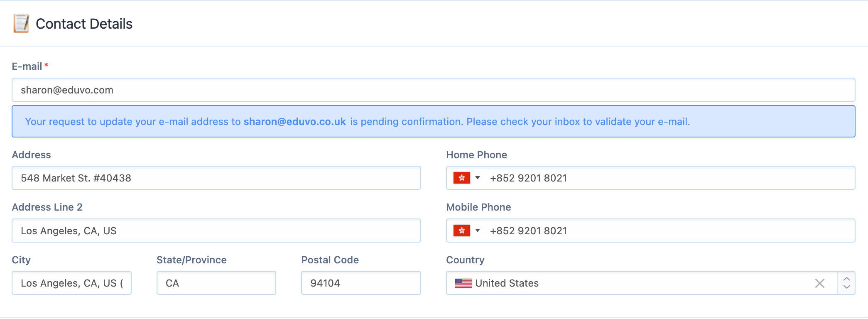Click the Hong Kong flag in Home Phone

[462, 178]
